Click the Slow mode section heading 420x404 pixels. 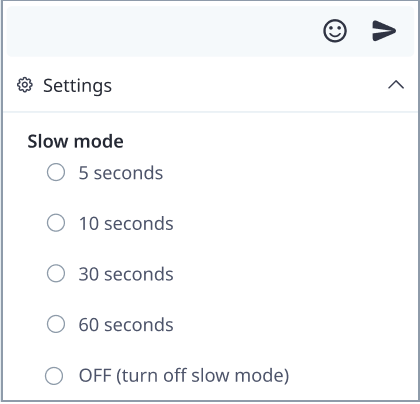click(75, 141)
